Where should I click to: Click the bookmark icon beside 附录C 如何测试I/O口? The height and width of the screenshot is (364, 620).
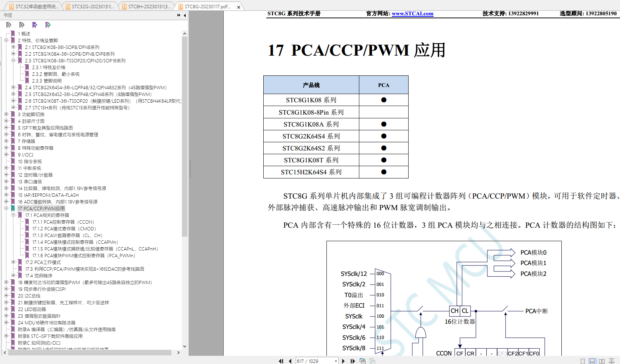13,343
